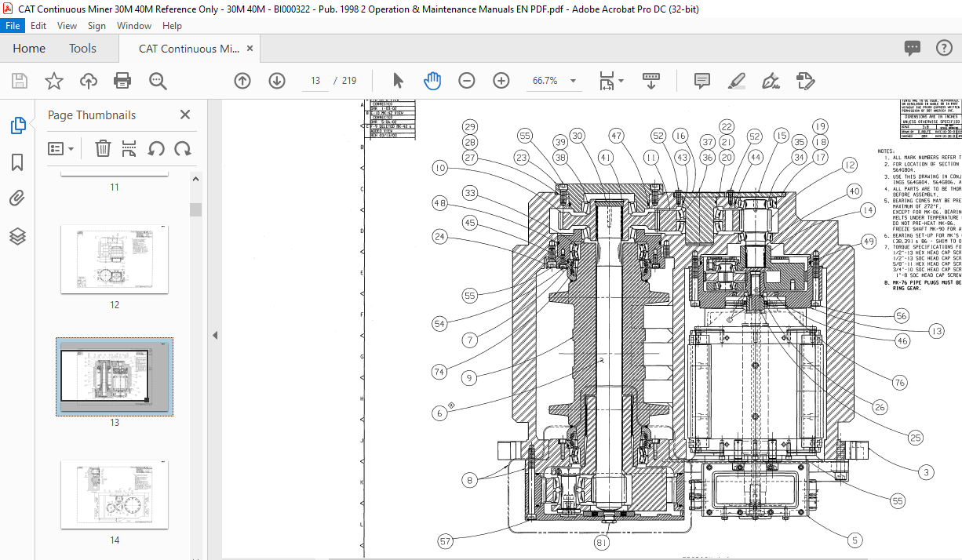The image size is (962, 560).
Task: Select the page 13 thumbnail
Action: click(115, 377)
